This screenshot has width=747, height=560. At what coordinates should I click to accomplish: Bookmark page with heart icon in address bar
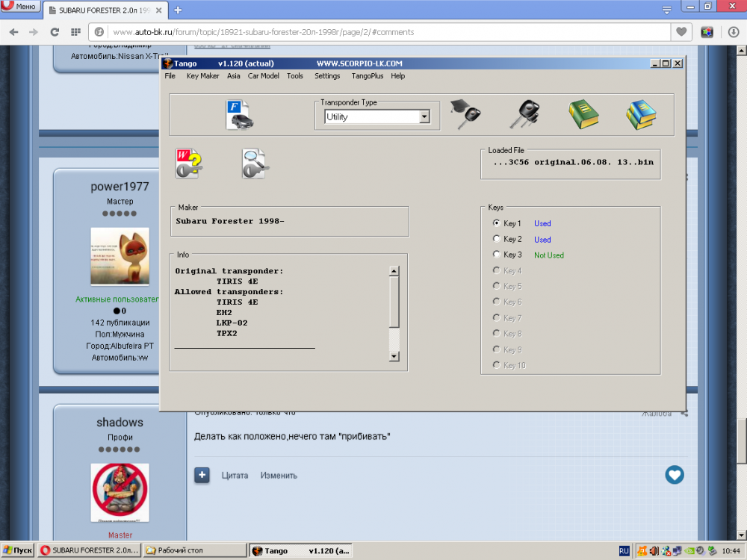pos(682,32)
